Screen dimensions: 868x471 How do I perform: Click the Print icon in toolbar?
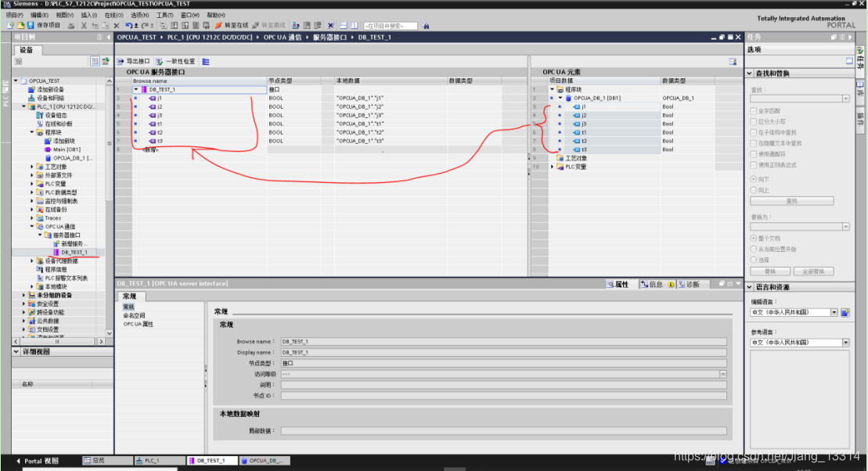point(71,26)
